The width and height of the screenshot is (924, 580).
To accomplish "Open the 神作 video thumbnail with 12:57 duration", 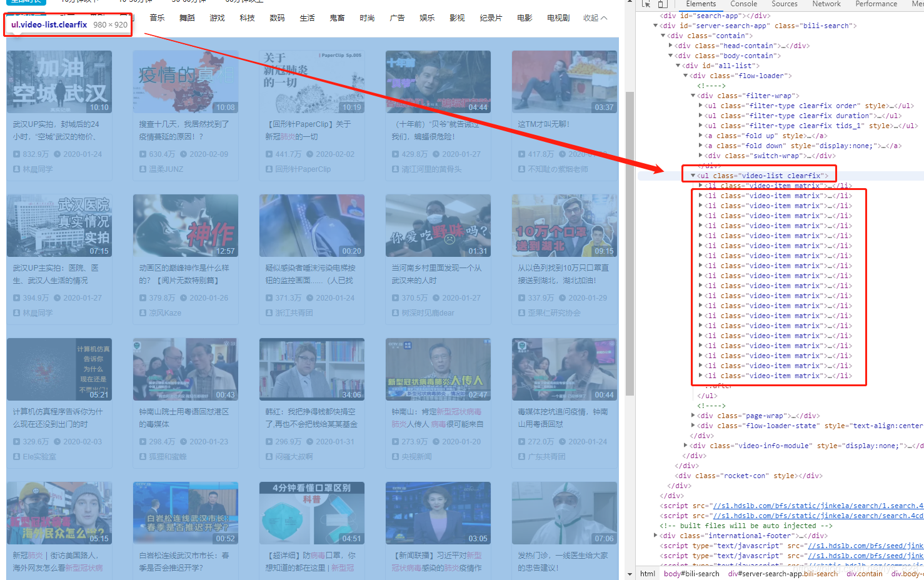I will (186, 226).
